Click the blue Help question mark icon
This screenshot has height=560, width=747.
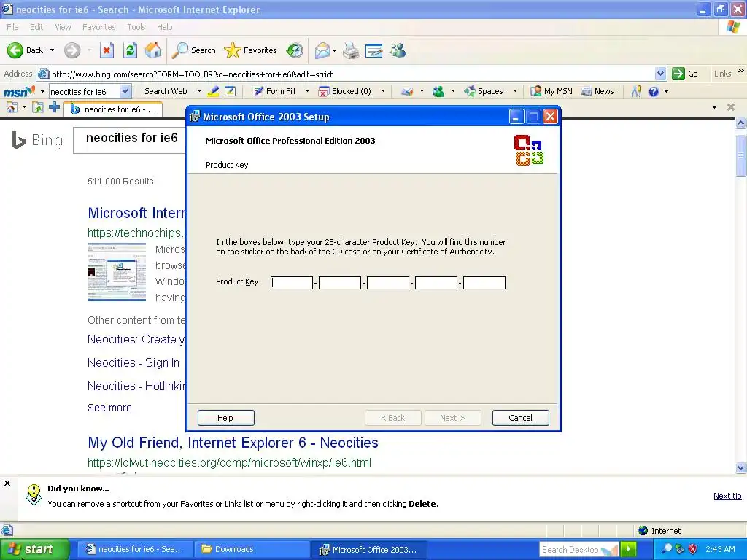(654, 91)
